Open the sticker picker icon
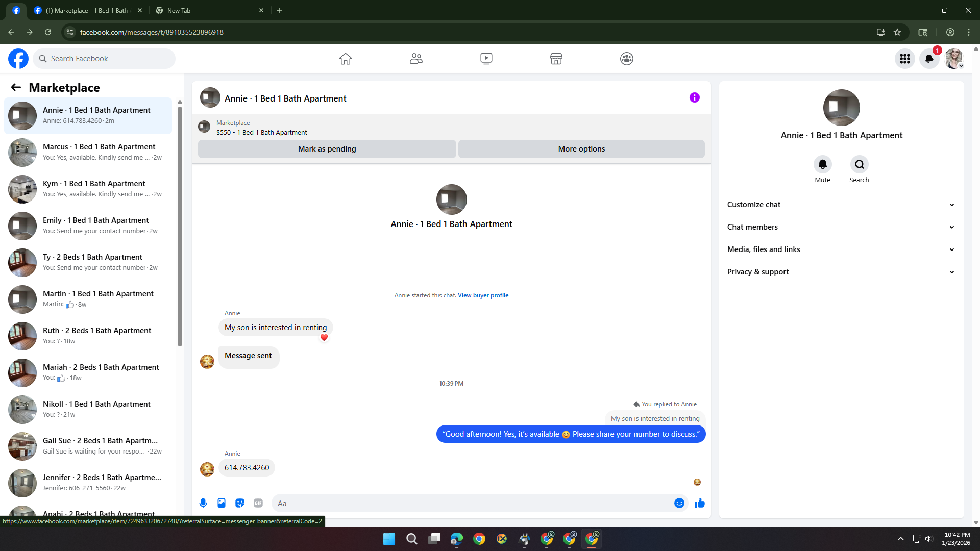 (x=240, y=503)
